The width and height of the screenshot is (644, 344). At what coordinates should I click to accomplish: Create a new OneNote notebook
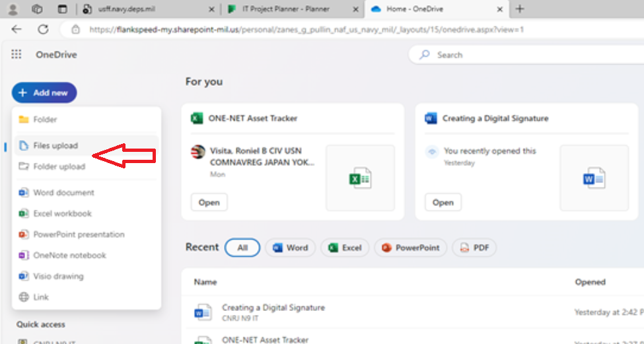click(87, 256)
